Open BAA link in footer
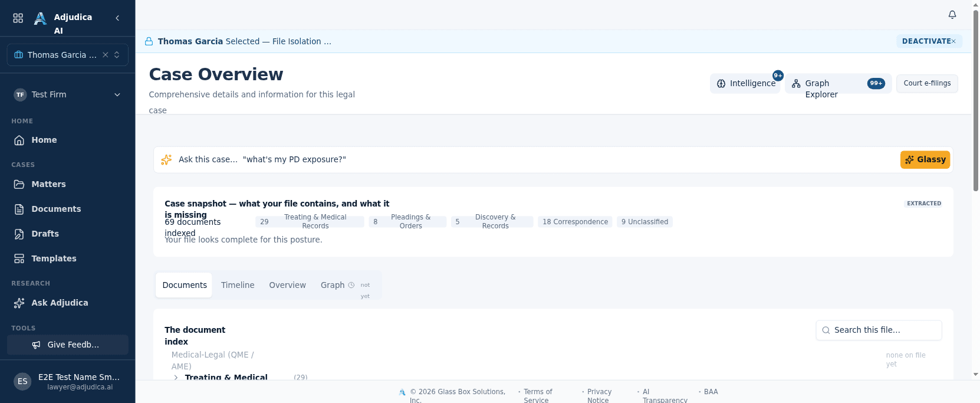Screen dimensions: 980x403 pos(711,392)
